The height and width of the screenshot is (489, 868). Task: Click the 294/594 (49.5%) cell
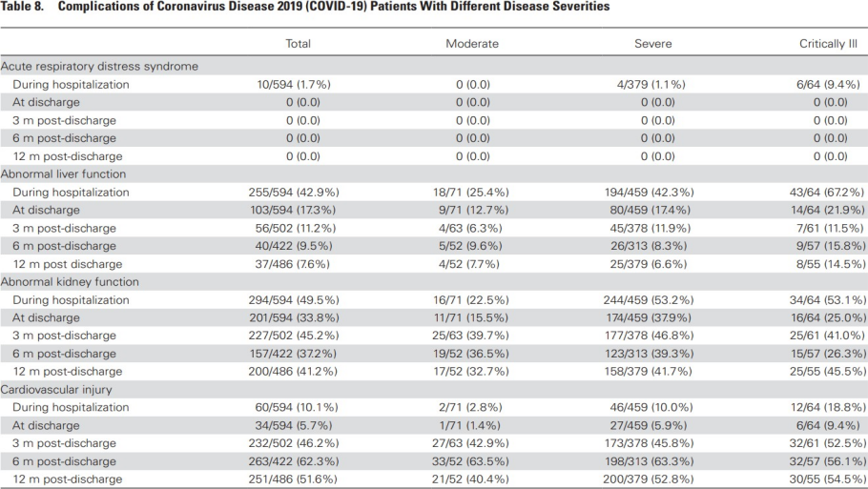[x=294, y=300]
